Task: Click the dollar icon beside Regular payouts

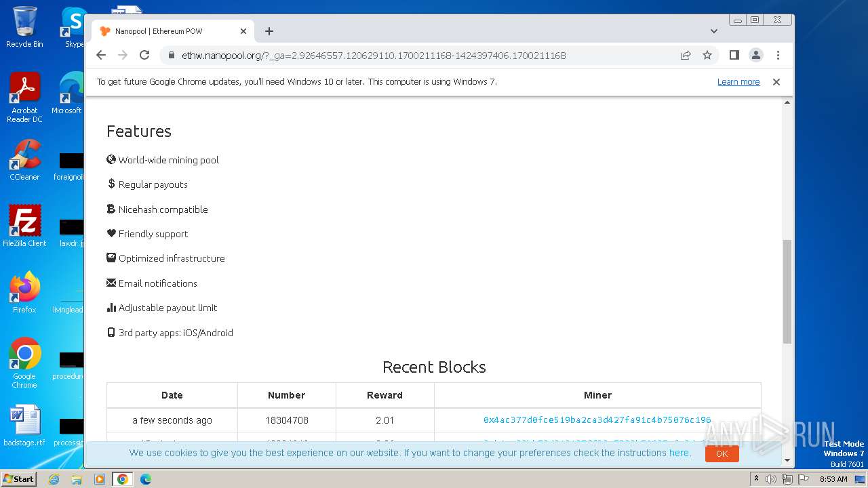Action: [x=111, y=184]
